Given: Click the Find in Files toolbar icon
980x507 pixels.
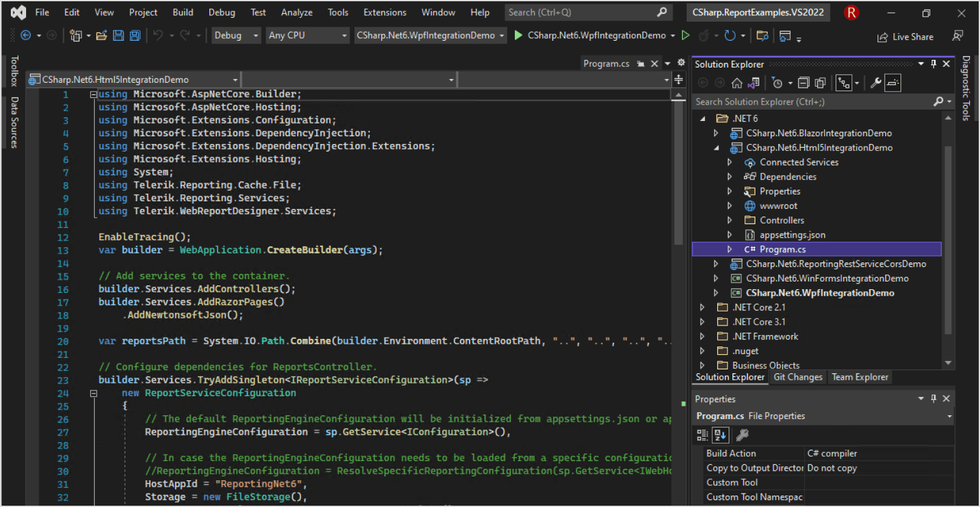Looking at the screenshot, I should [x=762, y=36].
